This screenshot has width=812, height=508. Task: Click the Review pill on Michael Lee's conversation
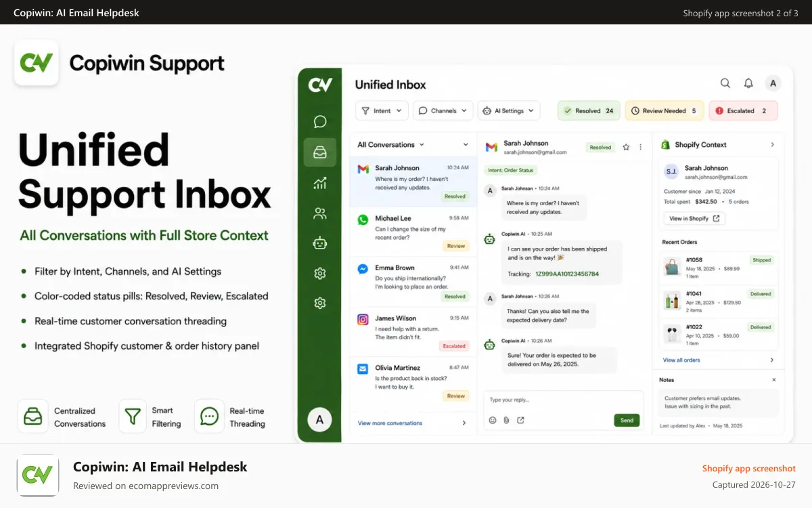click(x=456, y=246)
